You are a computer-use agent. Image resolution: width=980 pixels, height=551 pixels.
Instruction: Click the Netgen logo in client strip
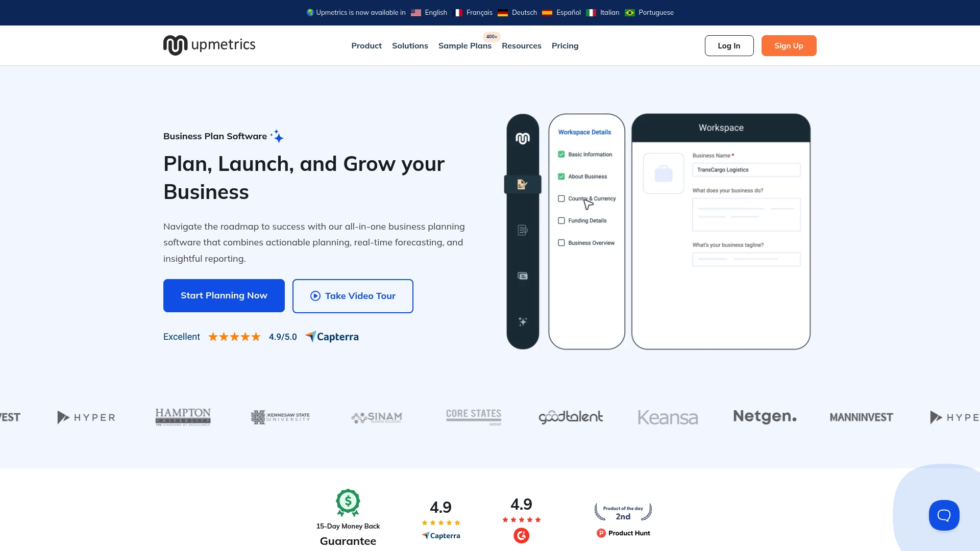click(765, 417)
